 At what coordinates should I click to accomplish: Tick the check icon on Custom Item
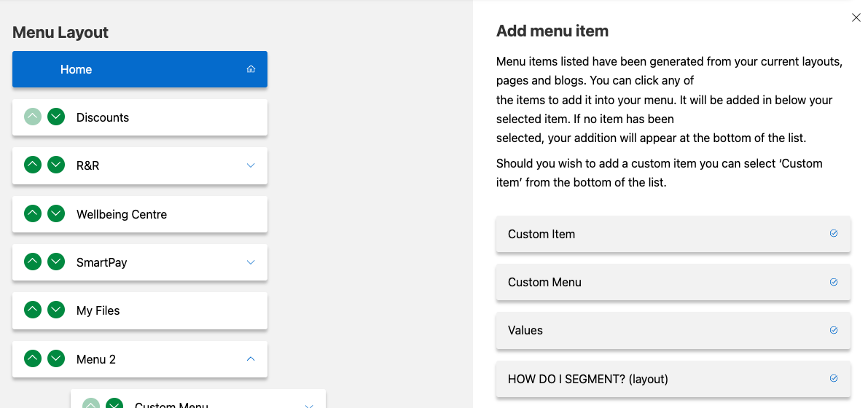point(834,234)
